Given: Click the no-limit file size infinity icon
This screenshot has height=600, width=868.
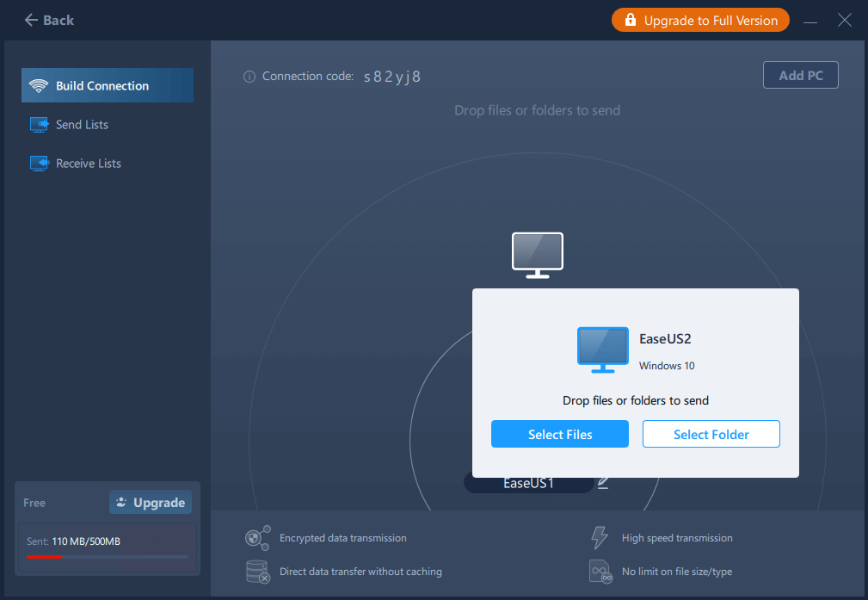Looking at the screenshot, I should coord(600,572).
